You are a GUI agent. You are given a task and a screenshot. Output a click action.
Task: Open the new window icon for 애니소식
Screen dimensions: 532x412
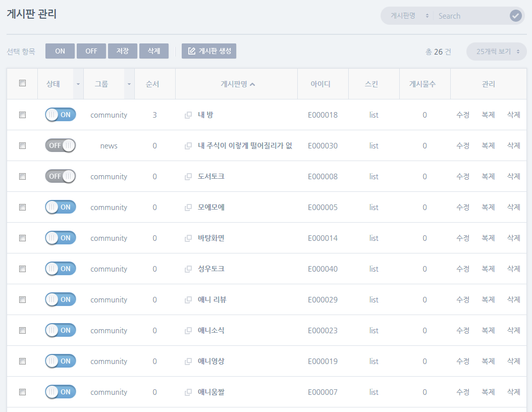pos(188,331)
